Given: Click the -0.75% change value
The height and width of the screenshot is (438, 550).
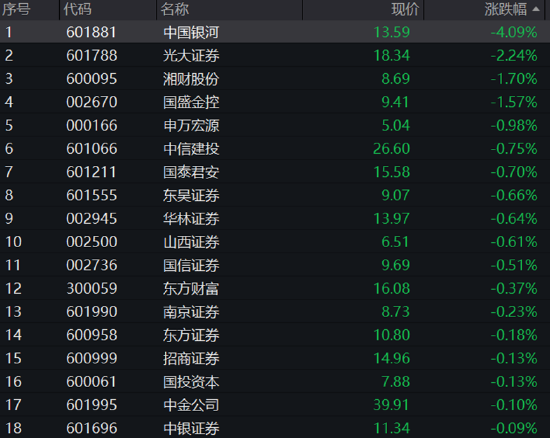Looking at the screenshot, I should coord(514,149).
